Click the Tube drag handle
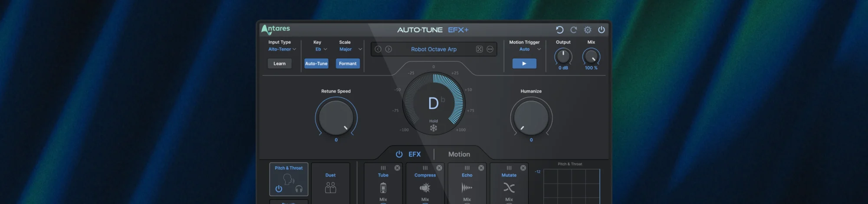Viewport: 868px width, 204px height. tap(383, 168)
